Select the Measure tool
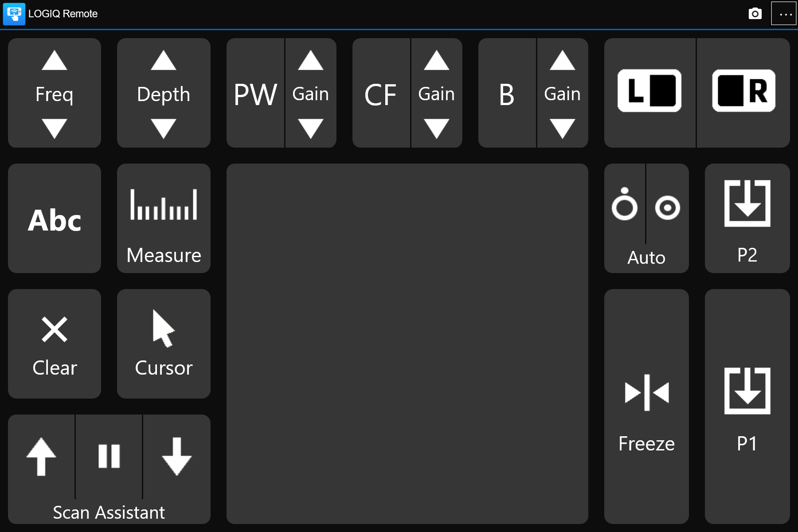The image size is (798, 532). pyautogui.click(x=163, y=218)
